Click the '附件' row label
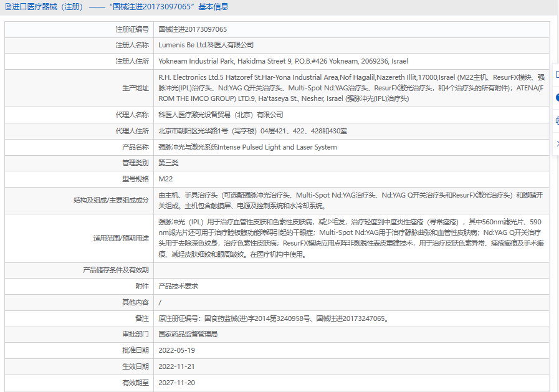The width and height of the screenshot is (559, 392). (x=142, y=286)
